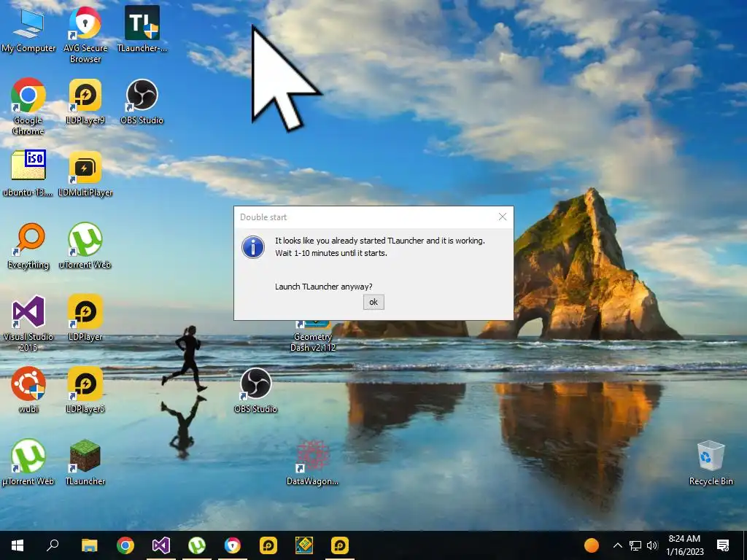Open File Explorer from taskbar
Image resolution: width=747 pixels, height=560 pixels.
89,545
